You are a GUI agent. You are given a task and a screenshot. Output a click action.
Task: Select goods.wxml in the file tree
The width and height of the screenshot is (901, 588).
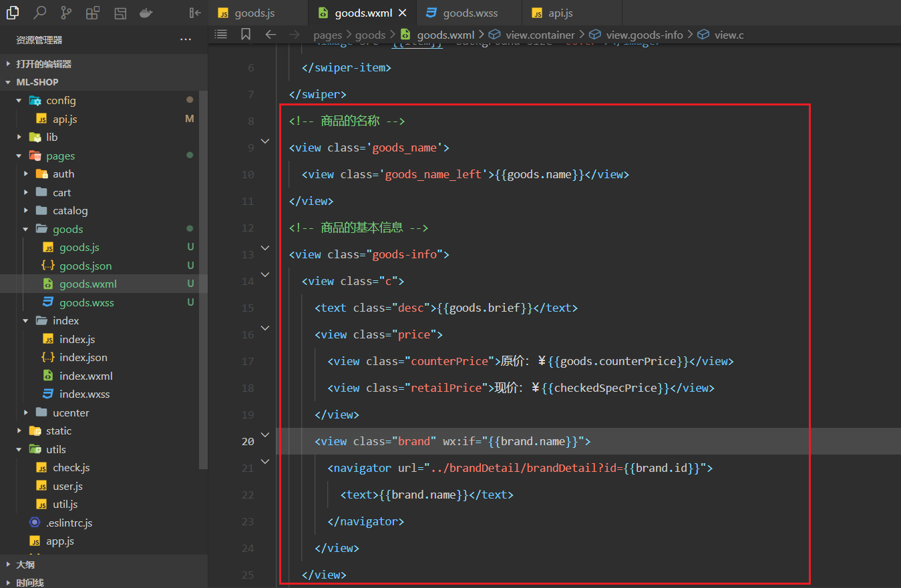pyautogui.click(x=87, y=284)
